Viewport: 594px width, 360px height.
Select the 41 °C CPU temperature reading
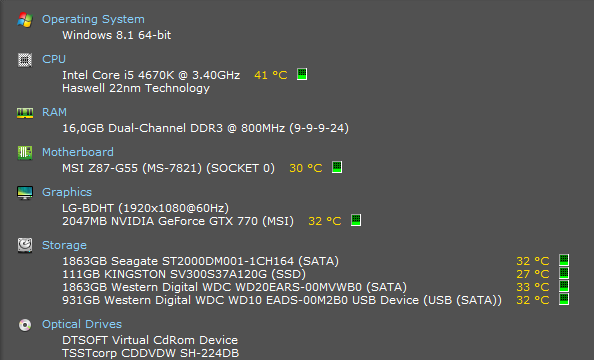tap(270, 75)
